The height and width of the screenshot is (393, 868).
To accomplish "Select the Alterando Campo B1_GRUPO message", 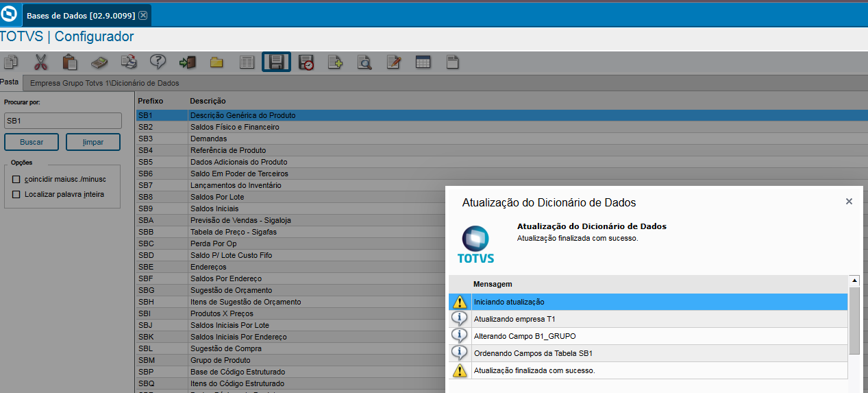I will coord(648,336).
